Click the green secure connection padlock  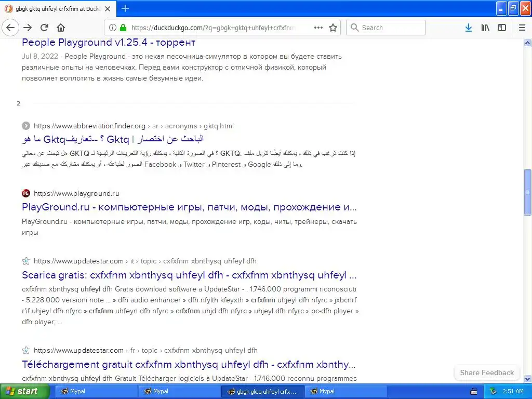click(x=123, y=28)
